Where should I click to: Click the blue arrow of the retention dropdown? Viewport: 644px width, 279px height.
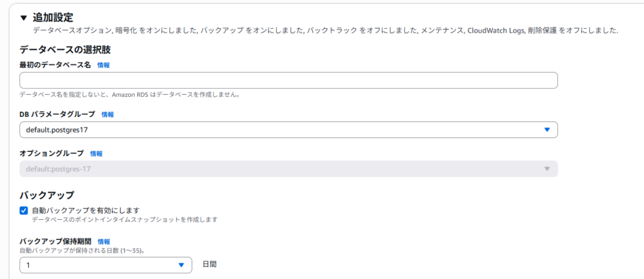point(181,265)
